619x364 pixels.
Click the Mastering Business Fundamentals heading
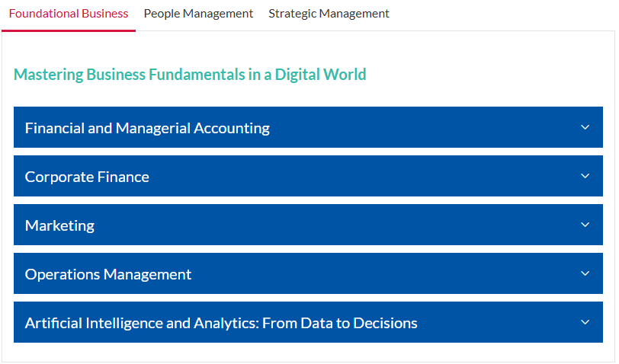190,75
